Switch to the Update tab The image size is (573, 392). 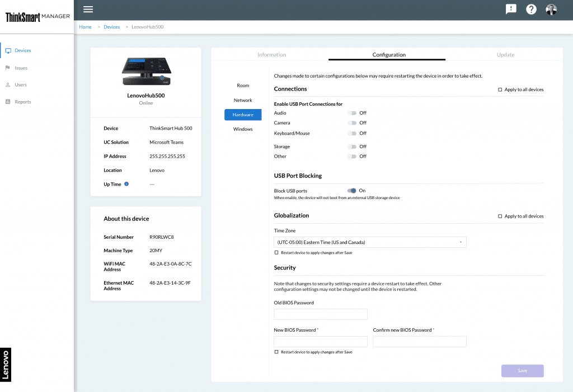pyautogui.click(x=505, y=55)
